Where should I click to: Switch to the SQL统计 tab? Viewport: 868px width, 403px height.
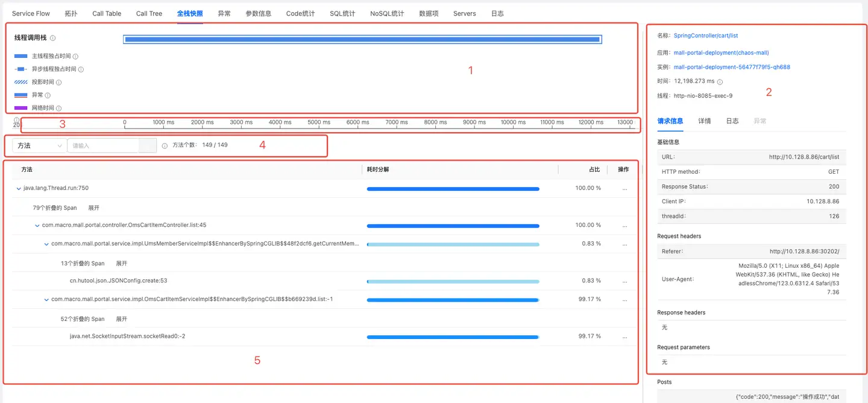click(x=342, y=13)
